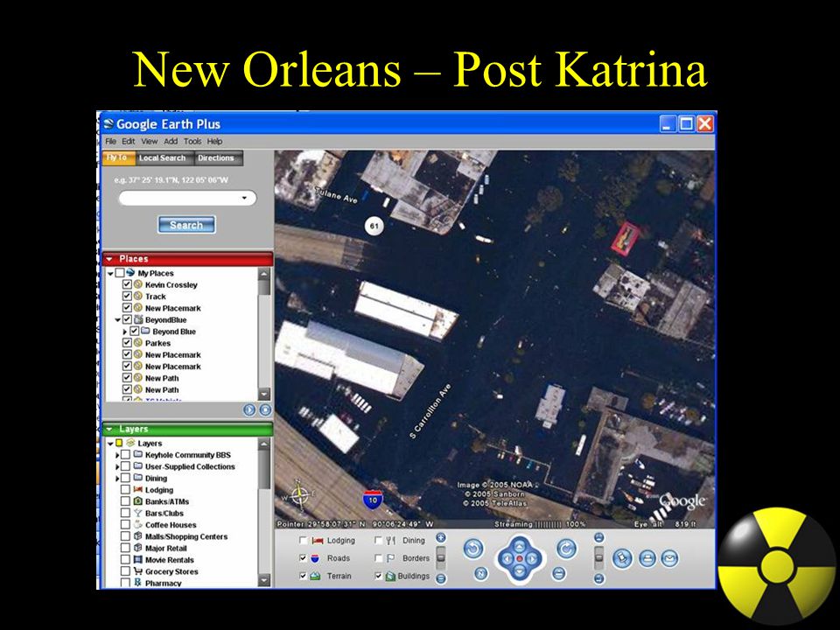840x630 pixels.
Task: Click the BeyondBlue folder icon
Action: pos(138,319)
